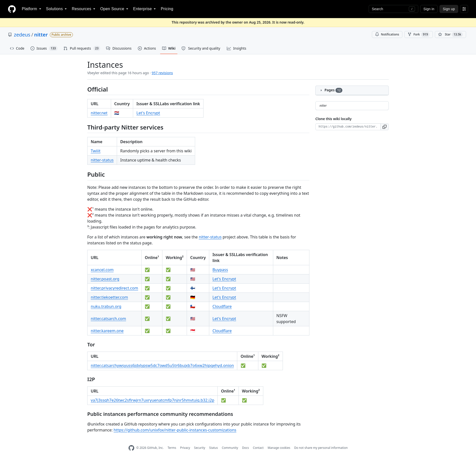Open the nitter.kareem.one instance
This screenshot has width=476, height=461.
click(x=107, y=331)
